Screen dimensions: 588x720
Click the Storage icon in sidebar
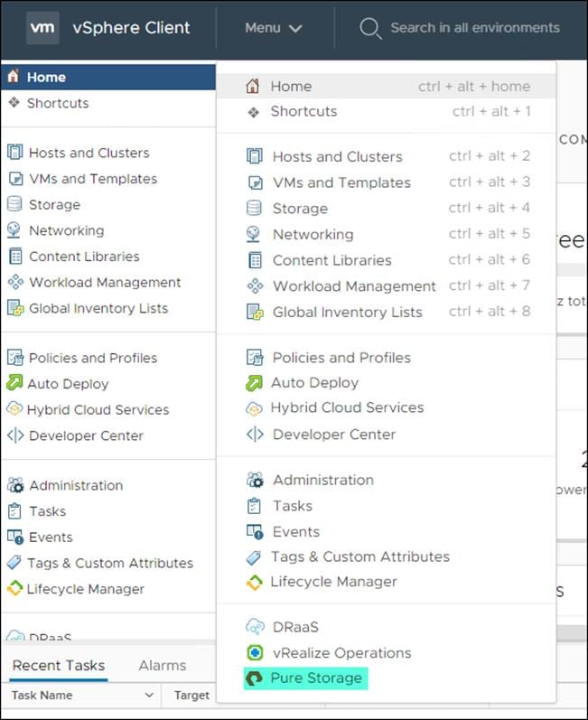tap(14, 204)
